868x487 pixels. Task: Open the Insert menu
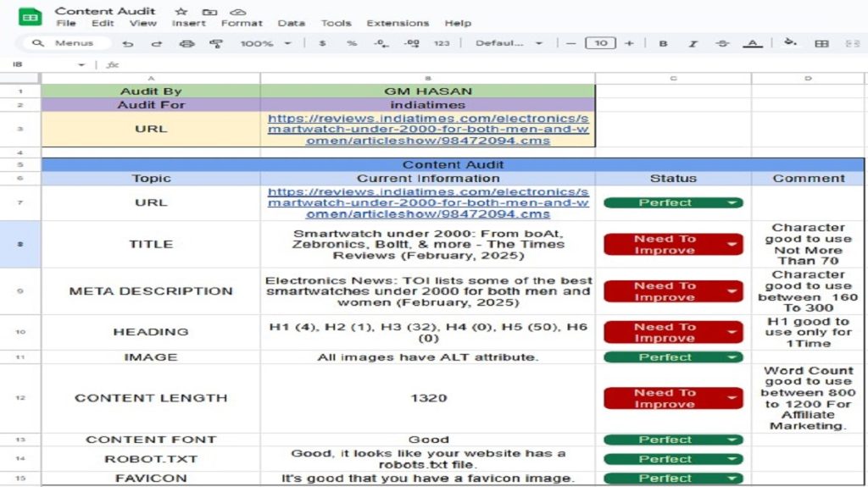click(188, 23)
